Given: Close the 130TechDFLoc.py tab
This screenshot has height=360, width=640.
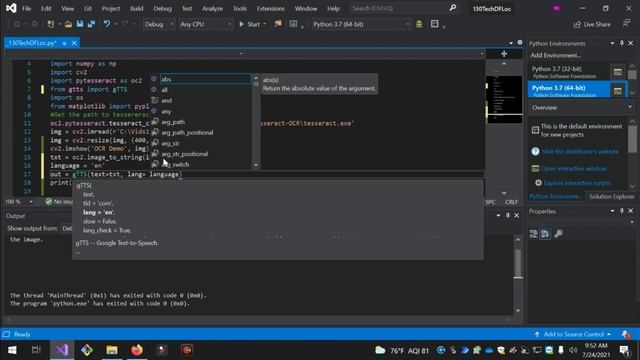Looking at the screenshot, I should [74, 43].
